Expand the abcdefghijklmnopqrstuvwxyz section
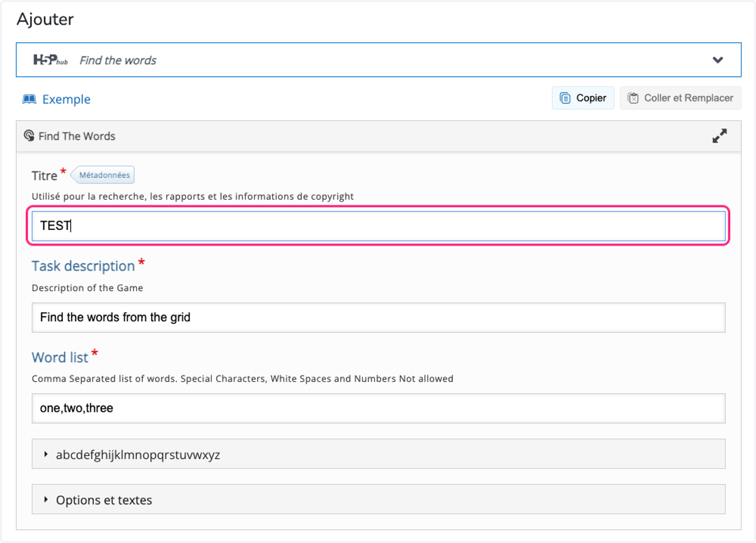Screen dimensions: 756x543 378,454
